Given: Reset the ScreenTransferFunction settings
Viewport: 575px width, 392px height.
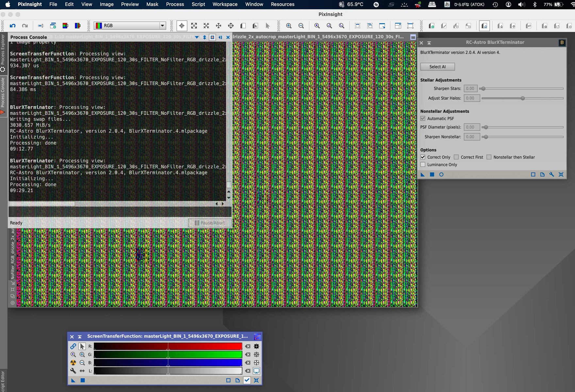Looking at the screenshot, I should pyautogui.click(x=256, y=380).
